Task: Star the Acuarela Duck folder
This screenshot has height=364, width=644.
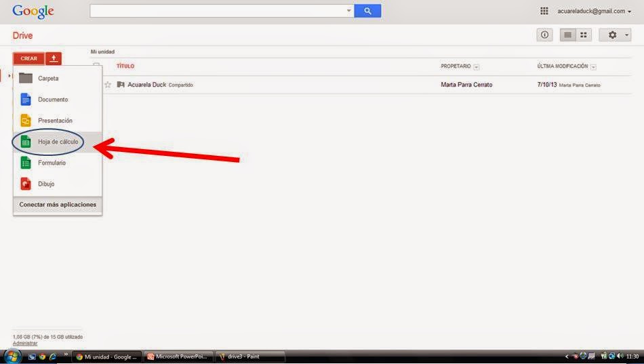Action: point(108,85)
